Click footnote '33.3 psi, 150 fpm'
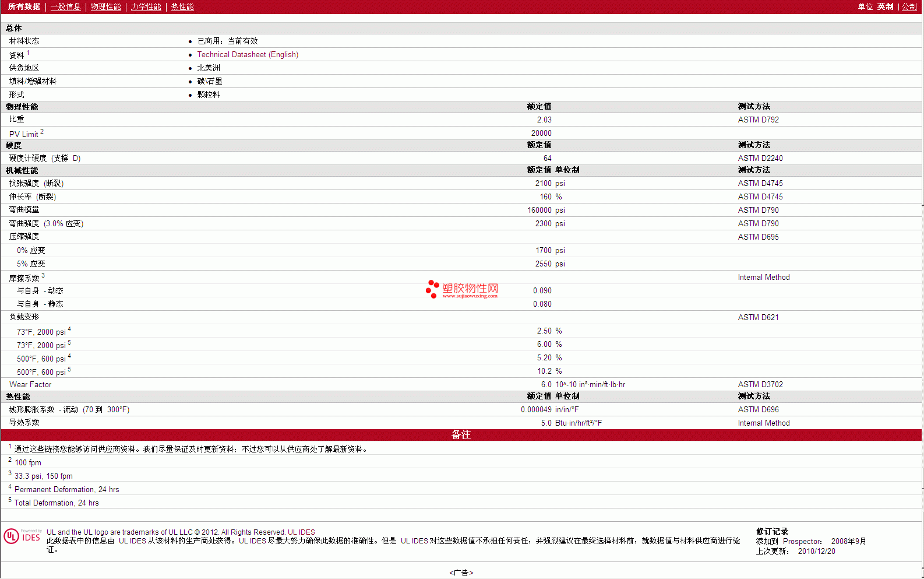 point(44,476)
